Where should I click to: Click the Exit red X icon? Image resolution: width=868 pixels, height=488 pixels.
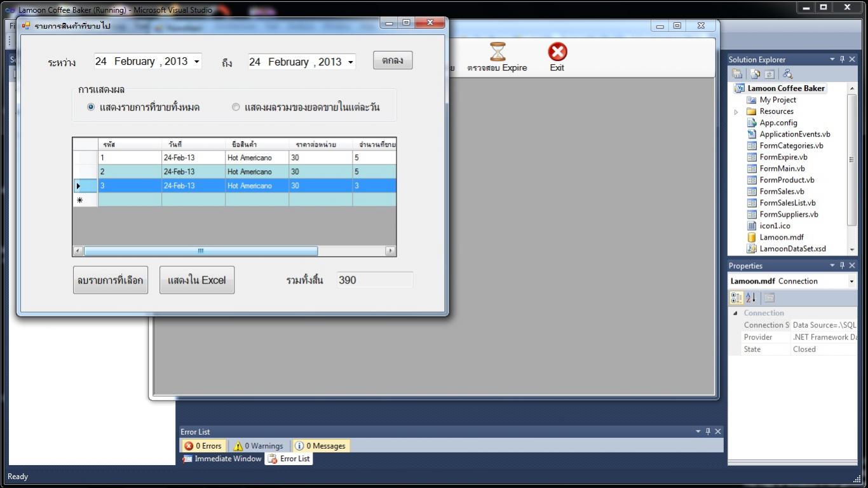pos(557,52)
